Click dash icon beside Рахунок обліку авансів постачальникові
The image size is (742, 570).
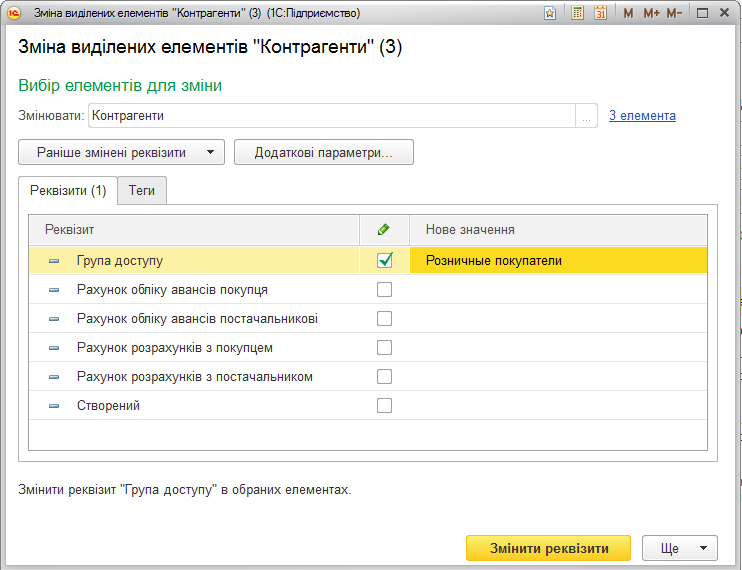pos(54,319)
